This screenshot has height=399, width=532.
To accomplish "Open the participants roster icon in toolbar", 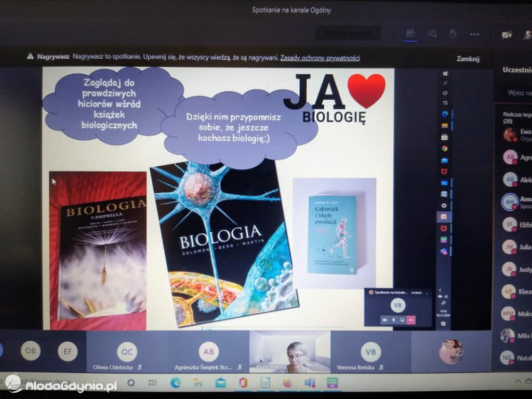I will pos(410,33).
